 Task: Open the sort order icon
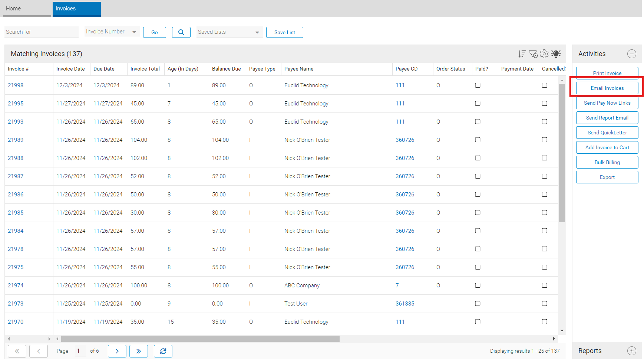point(522,54)
